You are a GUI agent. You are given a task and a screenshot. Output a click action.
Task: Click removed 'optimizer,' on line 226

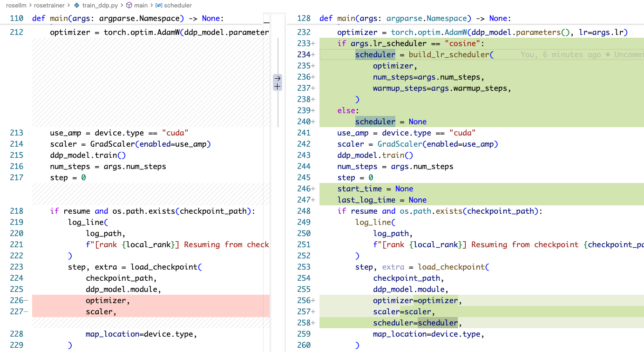[x=108, y=300]
